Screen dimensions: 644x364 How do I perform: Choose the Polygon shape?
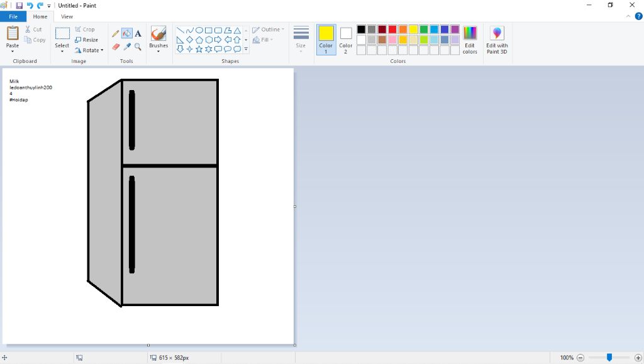tap(228, 30)
